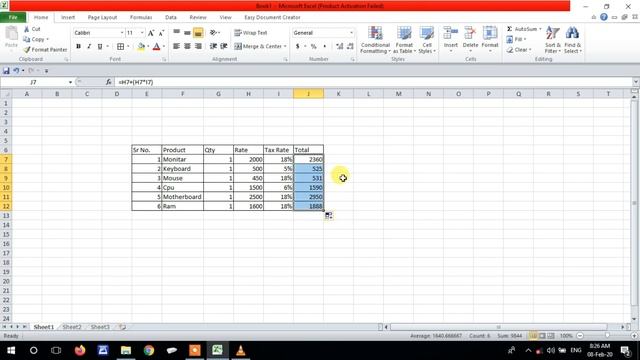Switch to the Data tab
The width and height of the screenshot is (640, 360).
click(x=171, y=18)
